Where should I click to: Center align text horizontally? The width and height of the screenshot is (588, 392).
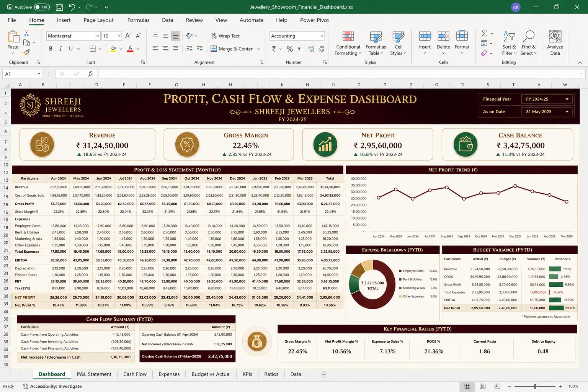[x=165, y=49]
